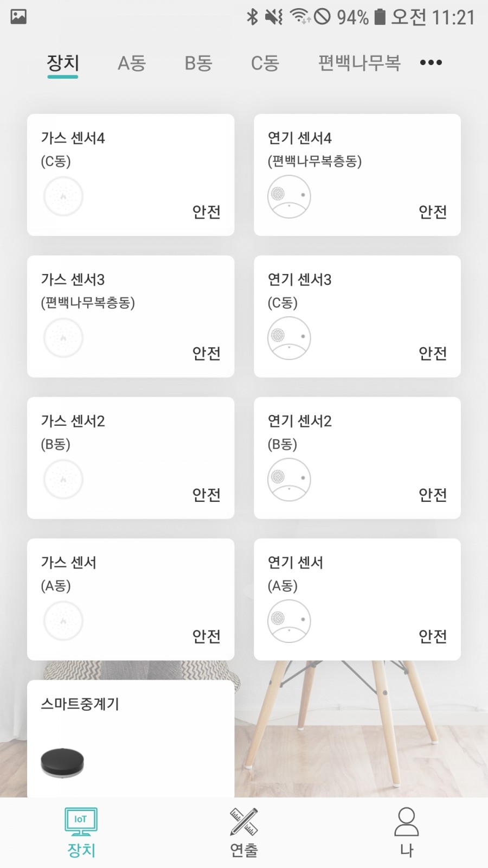Viewport: 488px width, 868px height.
Task: Tap the 연기 센서2 smoke detector icon
Action: pos(289,480)
